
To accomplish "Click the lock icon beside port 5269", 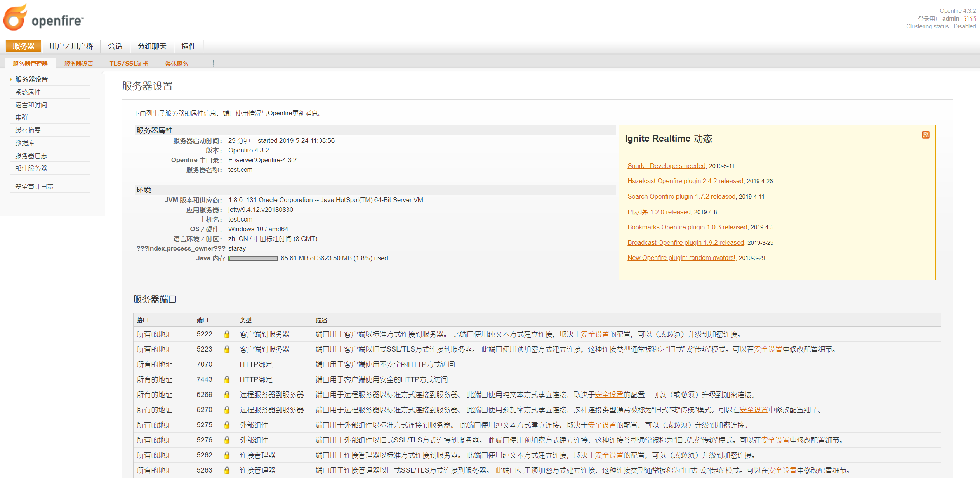I will [227, 395].
